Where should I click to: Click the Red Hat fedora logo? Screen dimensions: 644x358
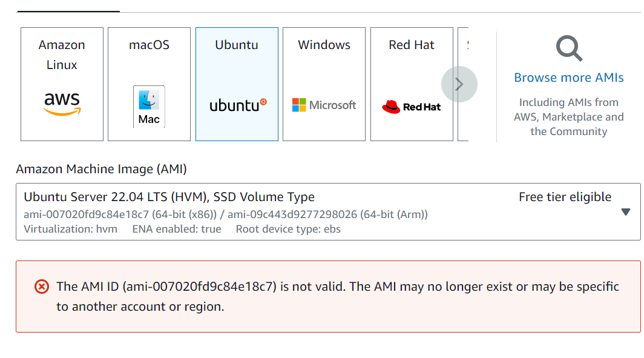(x=391, y=107)
